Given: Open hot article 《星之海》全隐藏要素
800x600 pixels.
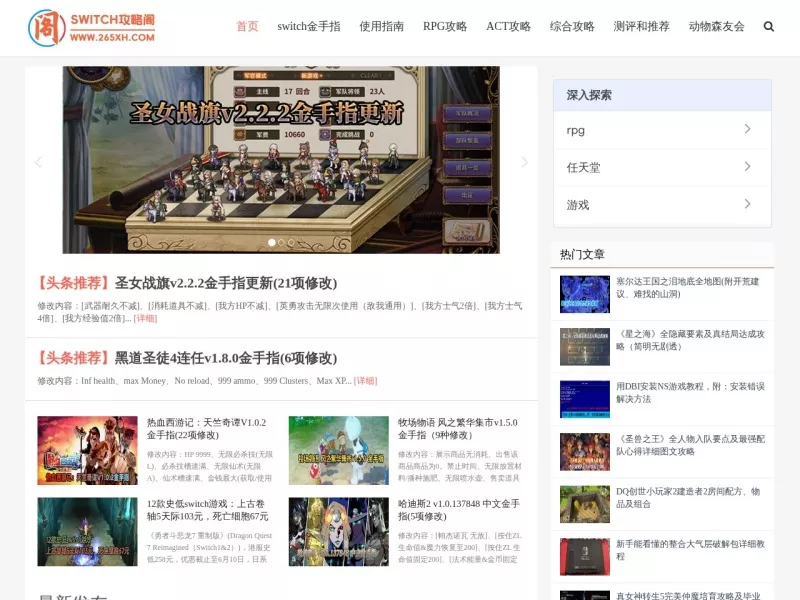Looking at the screenshot, I should (x=690, y=340).
